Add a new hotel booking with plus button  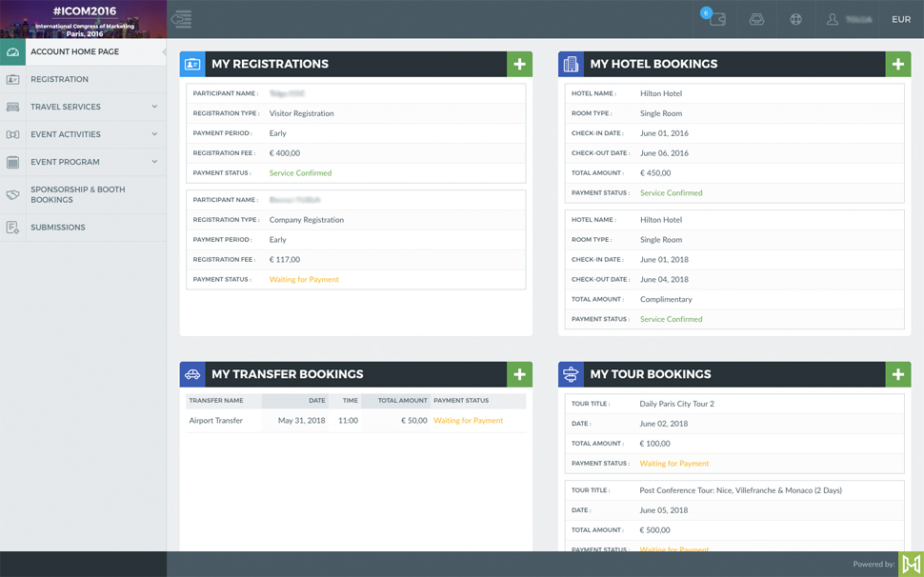tap(898, 64)
